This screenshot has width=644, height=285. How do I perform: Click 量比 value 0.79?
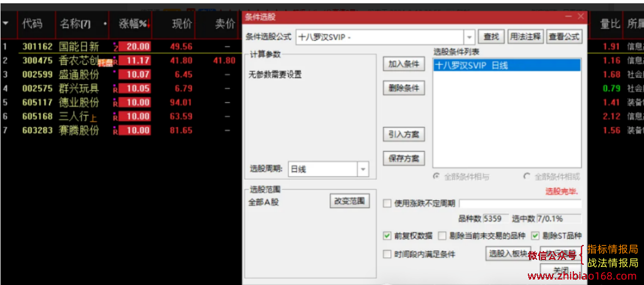click(x=612, y=88)
